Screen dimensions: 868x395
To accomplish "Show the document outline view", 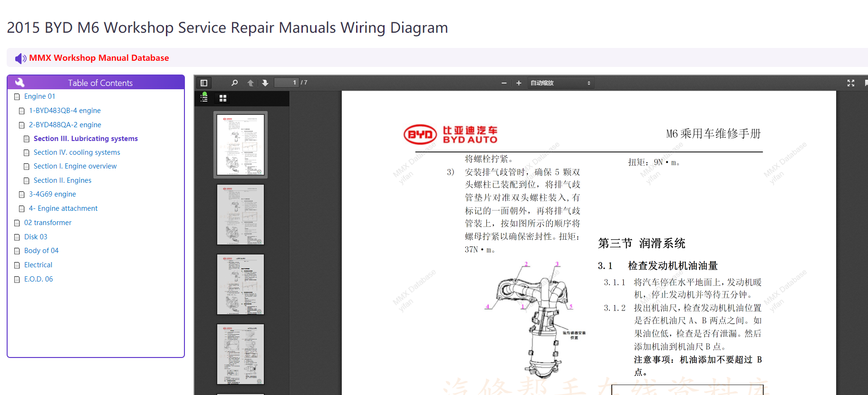I will coord(204,98).
